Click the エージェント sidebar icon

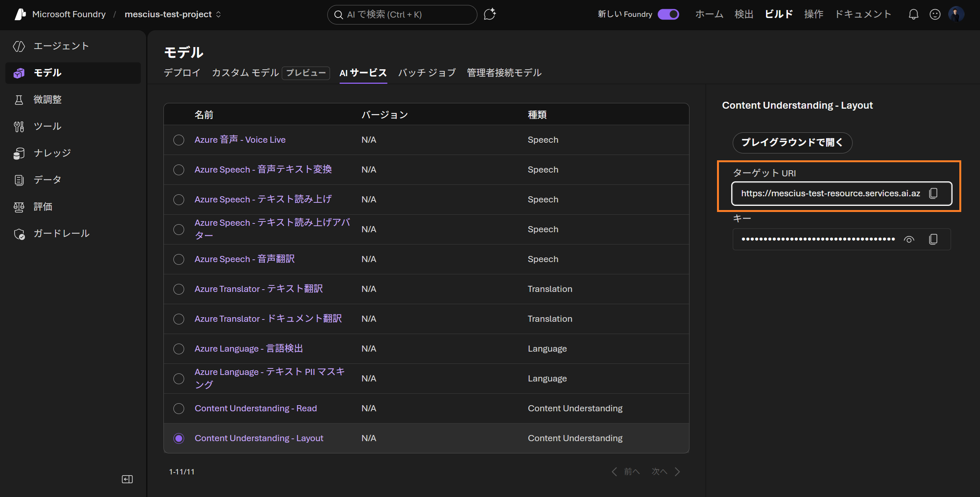tap(19, 46)
